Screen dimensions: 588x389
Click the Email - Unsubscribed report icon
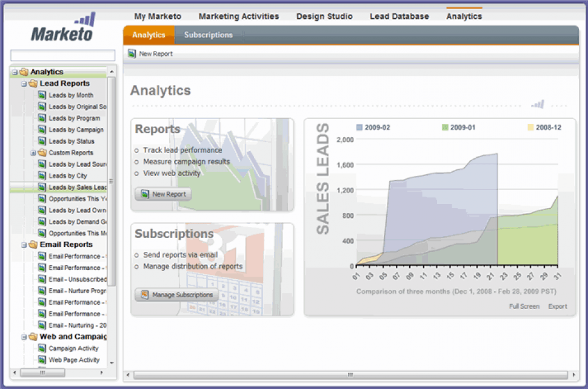tap(42, 279)
